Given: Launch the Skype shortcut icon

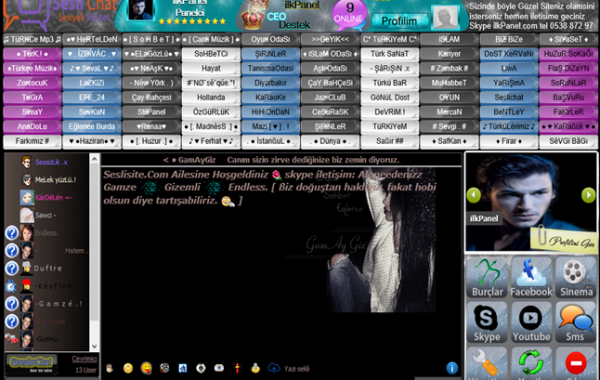Looking at the screenshot, I should pos(487,322).
